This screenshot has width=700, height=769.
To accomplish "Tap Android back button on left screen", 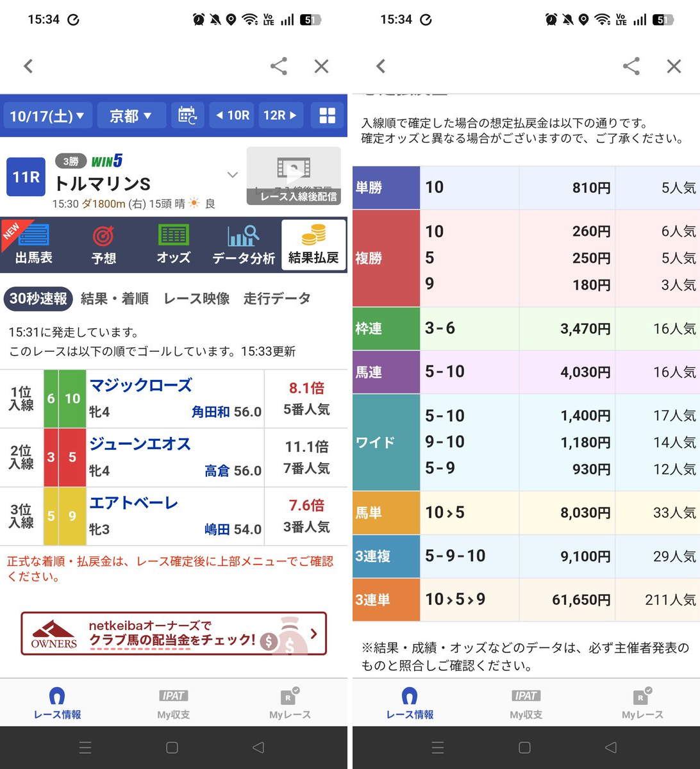I will point(258,747).
